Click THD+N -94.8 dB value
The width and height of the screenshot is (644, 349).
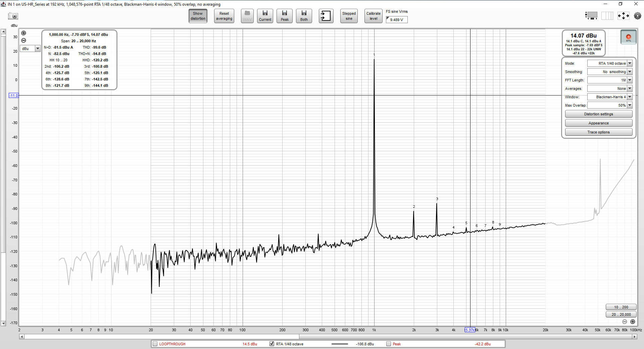[99, 54]
